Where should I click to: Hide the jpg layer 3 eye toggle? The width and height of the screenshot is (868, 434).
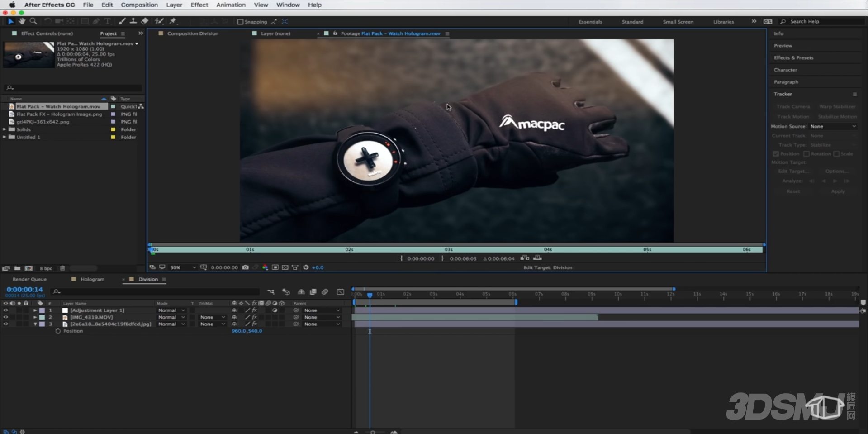pyautogui.click(x=5, y=324)
